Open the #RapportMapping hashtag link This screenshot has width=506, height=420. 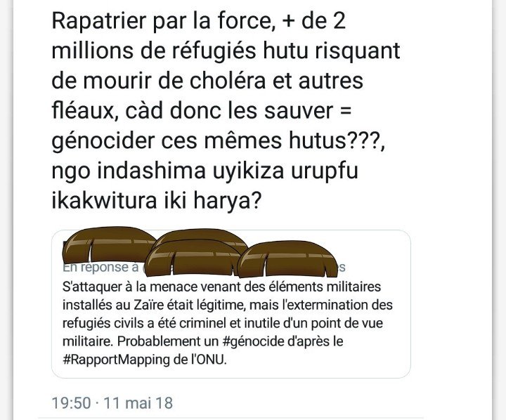pos(116,360)
